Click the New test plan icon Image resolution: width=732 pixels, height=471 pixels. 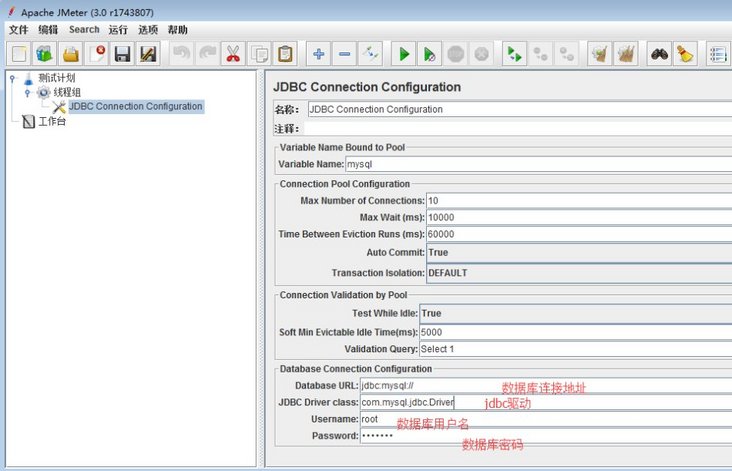click(x=19, y=54)
